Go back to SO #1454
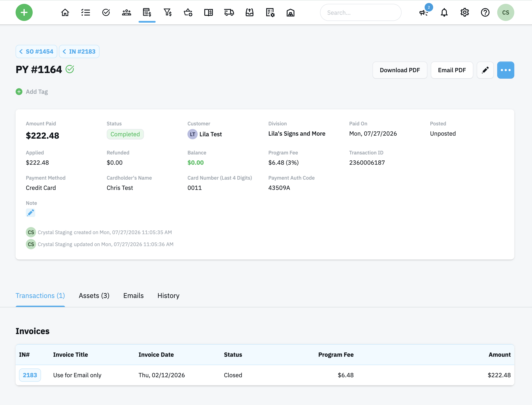532x405 pixels. pos(36,52)
